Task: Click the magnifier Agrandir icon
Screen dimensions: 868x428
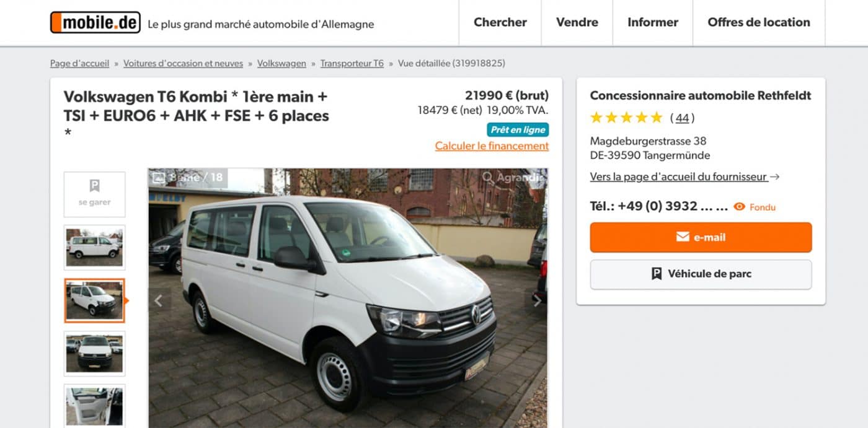Action: tap(489, 178)
